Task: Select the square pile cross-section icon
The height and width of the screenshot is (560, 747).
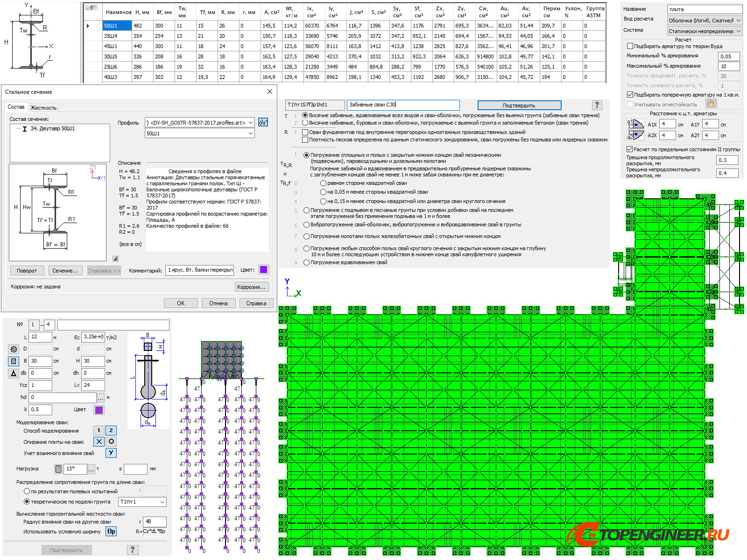Action: tap(14, 361)
